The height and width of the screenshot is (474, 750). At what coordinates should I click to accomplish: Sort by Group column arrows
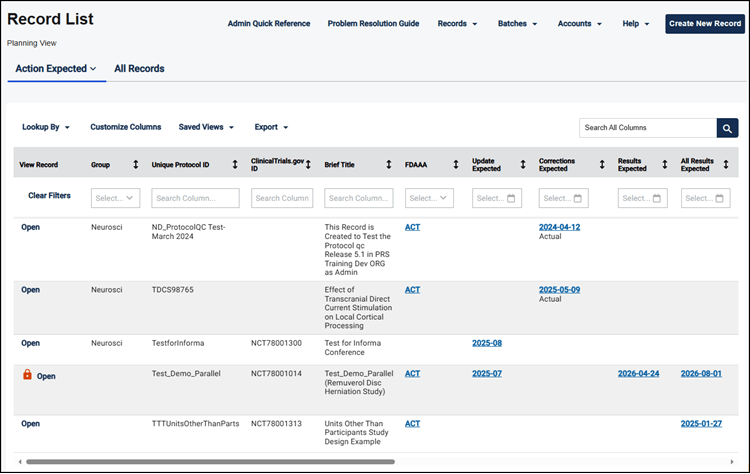point(135,165)
